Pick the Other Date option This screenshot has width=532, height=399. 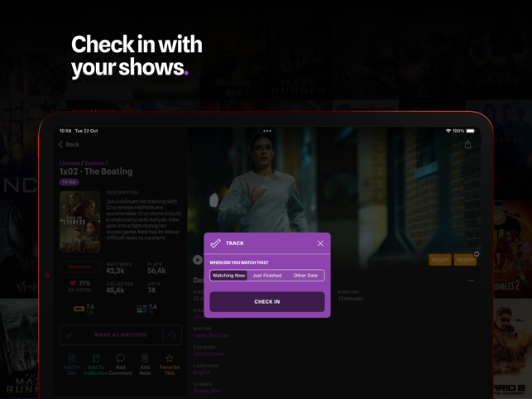(305, 276)
